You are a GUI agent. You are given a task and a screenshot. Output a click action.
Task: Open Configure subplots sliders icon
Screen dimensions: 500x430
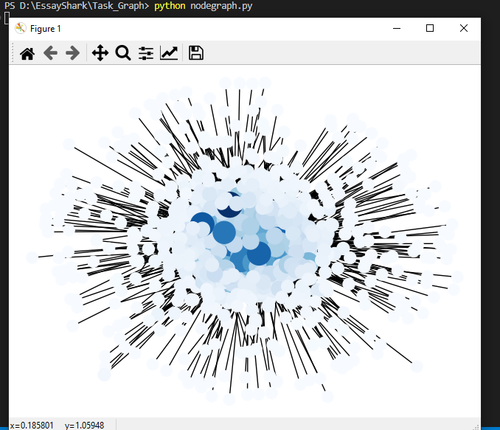point(146,53)
